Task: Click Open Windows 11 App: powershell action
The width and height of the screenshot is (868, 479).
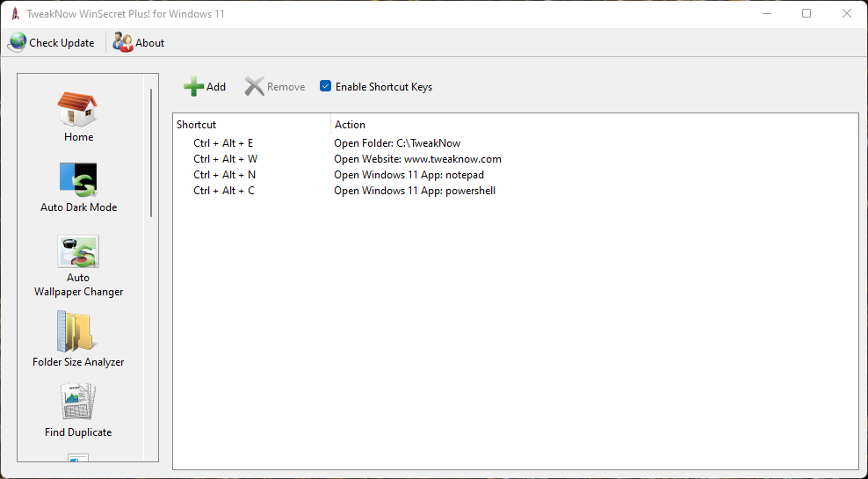Action: tap(415, 191)
